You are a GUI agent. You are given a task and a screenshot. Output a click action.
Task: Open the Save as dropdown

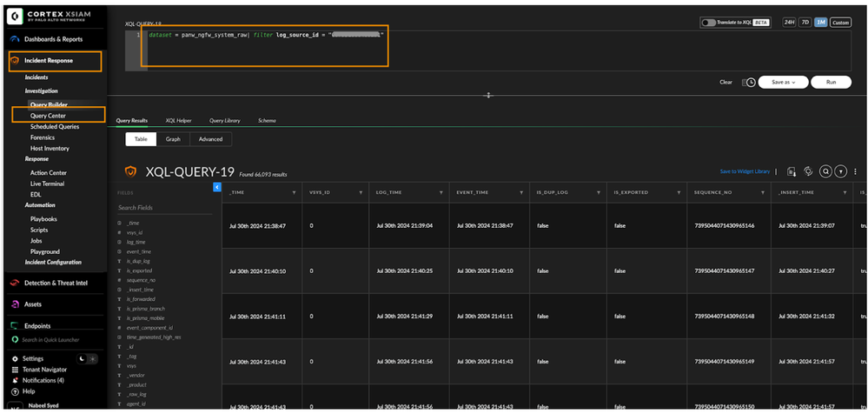[x=783, y=82]
